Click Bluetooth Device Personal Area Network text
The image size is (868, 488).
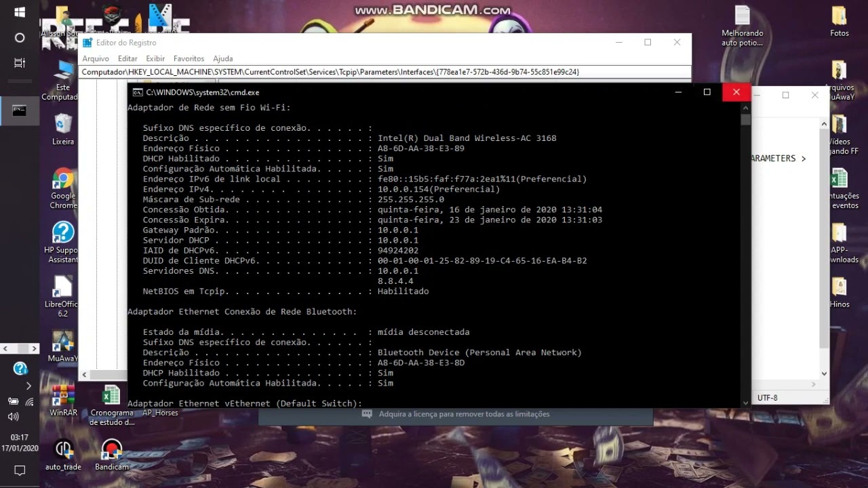(x=479, y=352)
